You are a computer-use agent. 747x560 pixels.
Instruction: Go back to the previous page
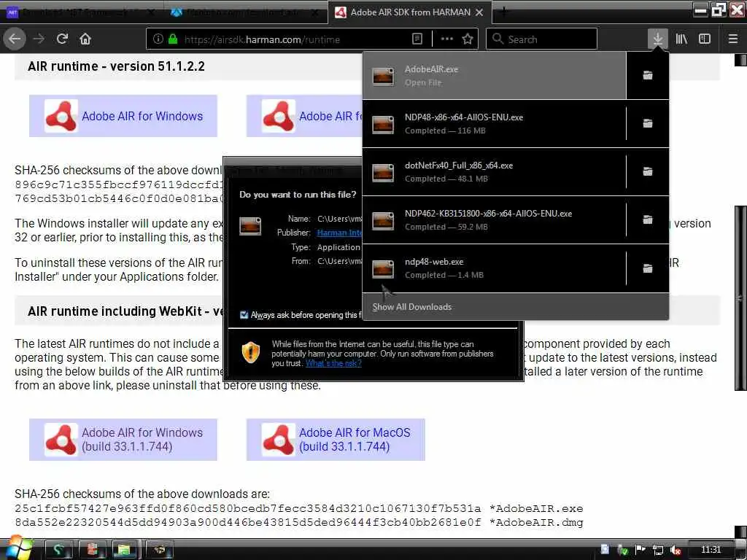pyautogui.click(x=15, y=39)
